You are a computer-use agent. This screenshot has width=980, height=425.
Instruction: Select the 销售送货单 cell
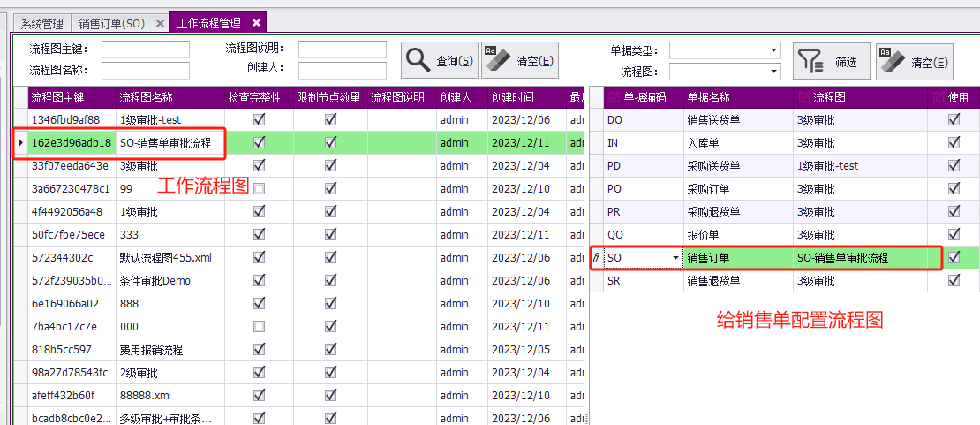(738, 119)
